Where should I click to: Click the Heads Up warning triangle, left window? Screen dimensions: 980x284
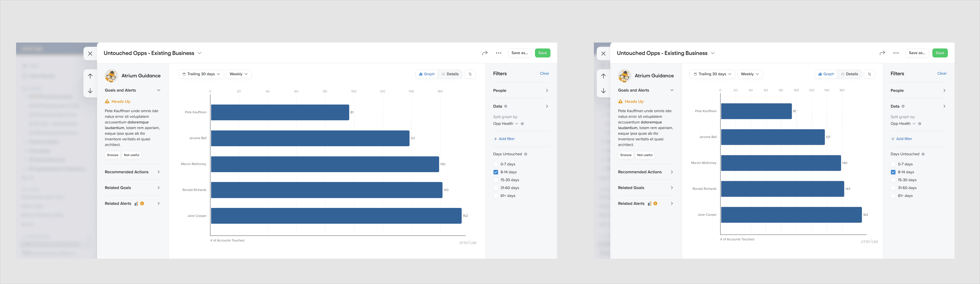[x=107, y=101]
